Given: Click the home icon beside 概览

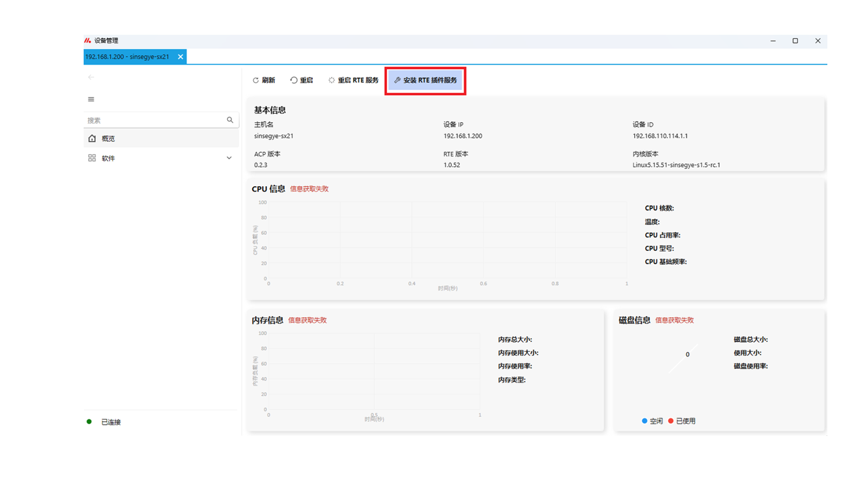Looking at the screenshot, I should pyautogui.click(x=92, y=138).
